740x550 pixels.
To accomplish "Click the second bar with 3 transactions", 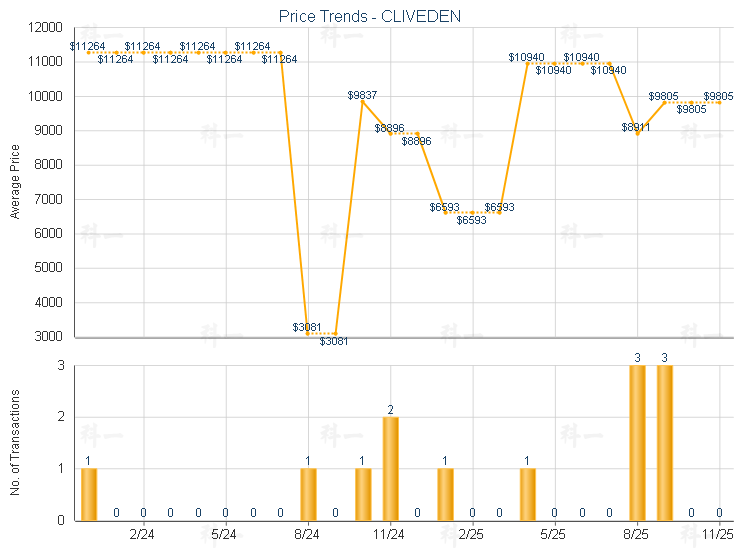I will tap(664, 442).
